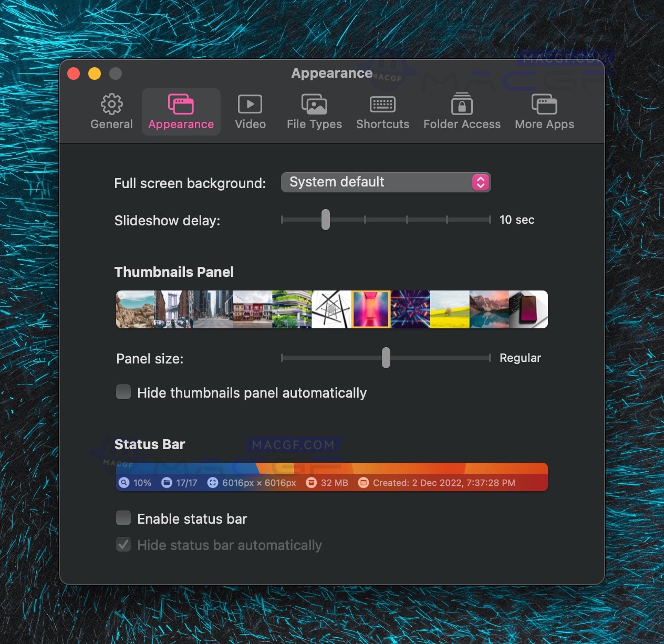Viewport: 664px width, 644px height.
Task: Change the full screen background option
Action: point(385,182)
